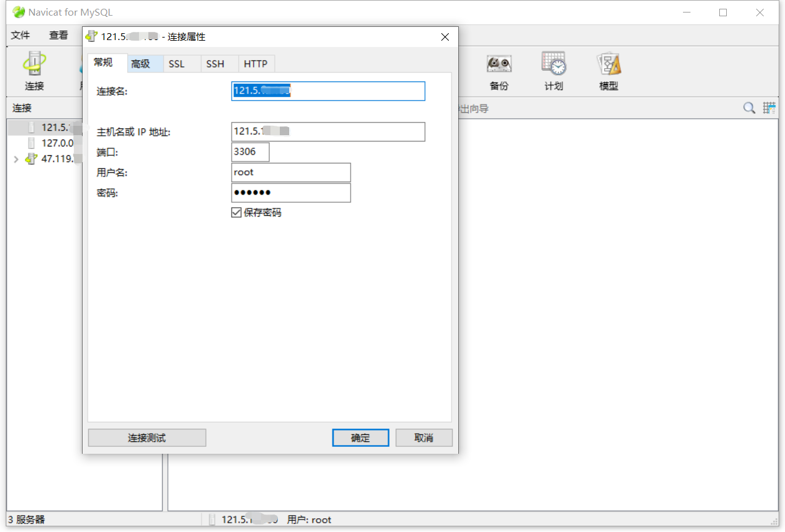
Task: Click the '3 服务器' status bar text
Action: pos(26,519)
